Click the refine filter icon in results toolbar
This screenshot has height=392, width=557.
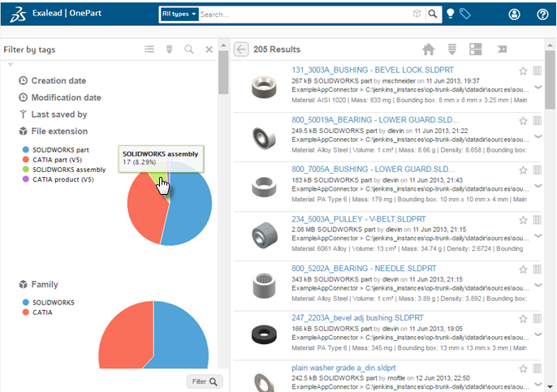(451, 49)
